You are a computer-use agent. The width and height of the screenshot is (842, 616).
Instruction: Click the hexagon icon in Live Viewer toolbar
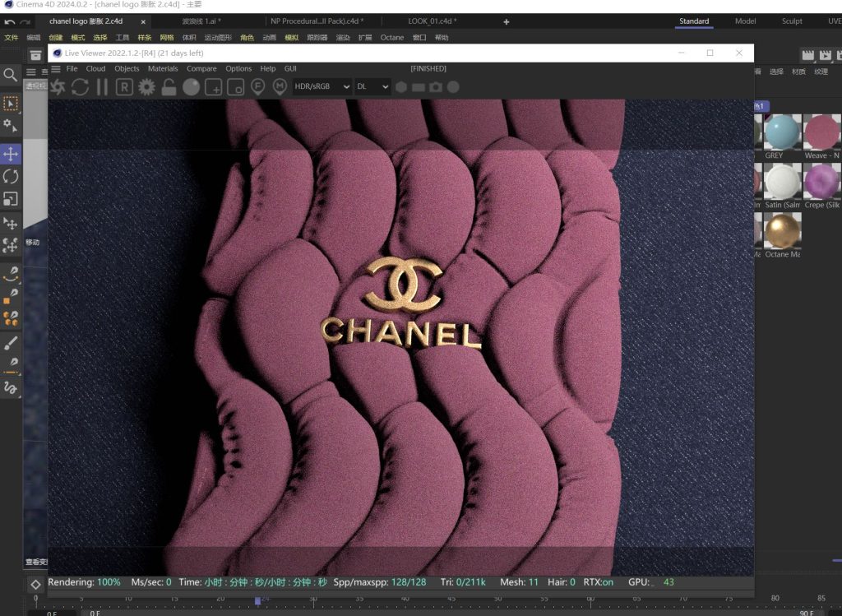(401, 87)
